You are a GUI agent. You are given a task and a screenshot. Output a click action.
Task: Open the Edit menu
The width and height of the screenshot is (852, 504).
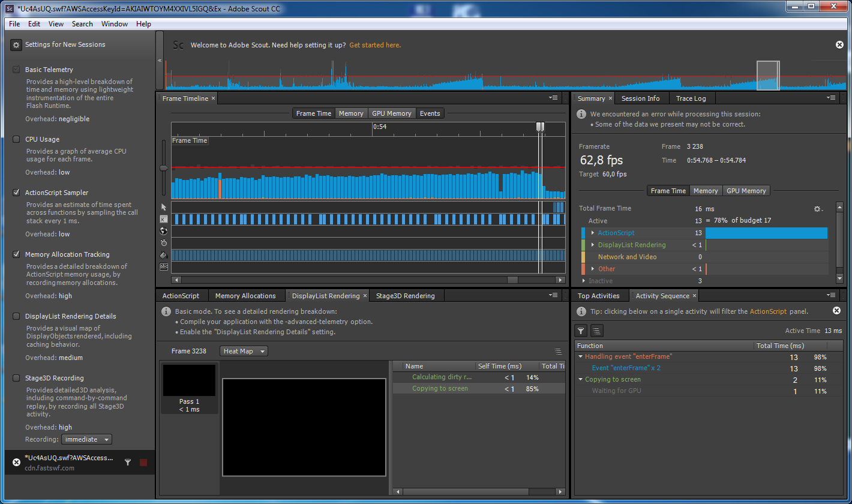[34, 24]
